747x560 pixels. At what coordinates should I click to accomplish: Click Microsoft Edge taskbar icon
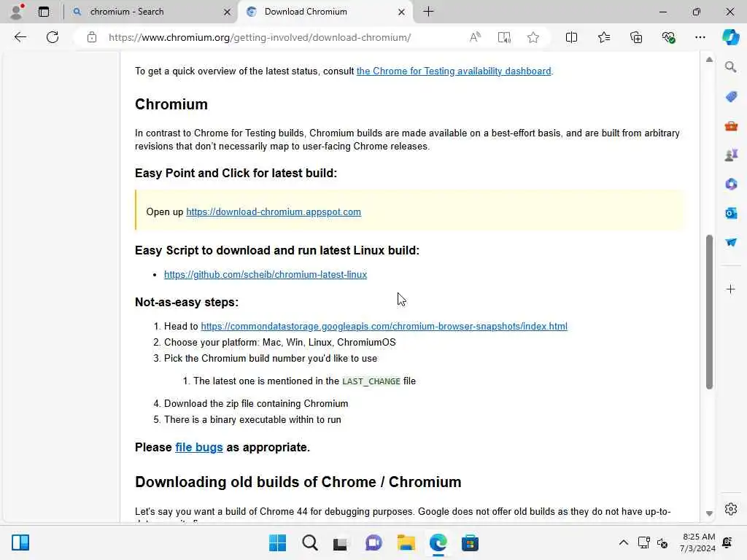[x=438, y=542]
